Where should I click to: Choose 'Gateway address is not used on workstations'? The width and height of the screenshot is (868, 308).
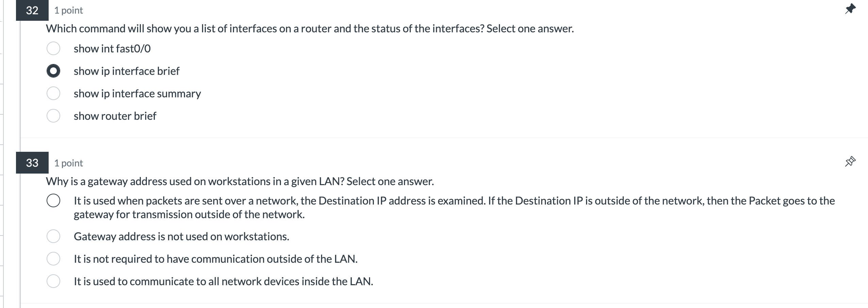(x=54, y=236)
